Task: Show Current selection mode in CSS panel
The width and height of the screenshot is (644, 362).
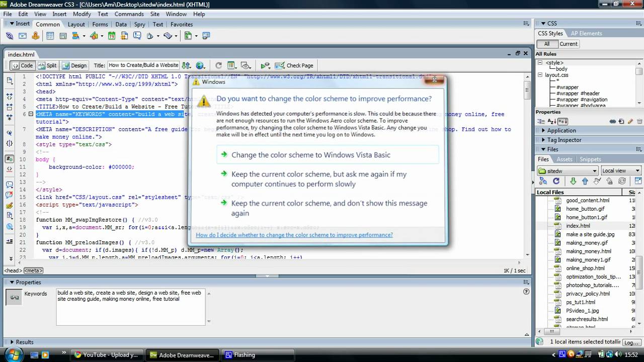Action: click(x=569, y=44)
